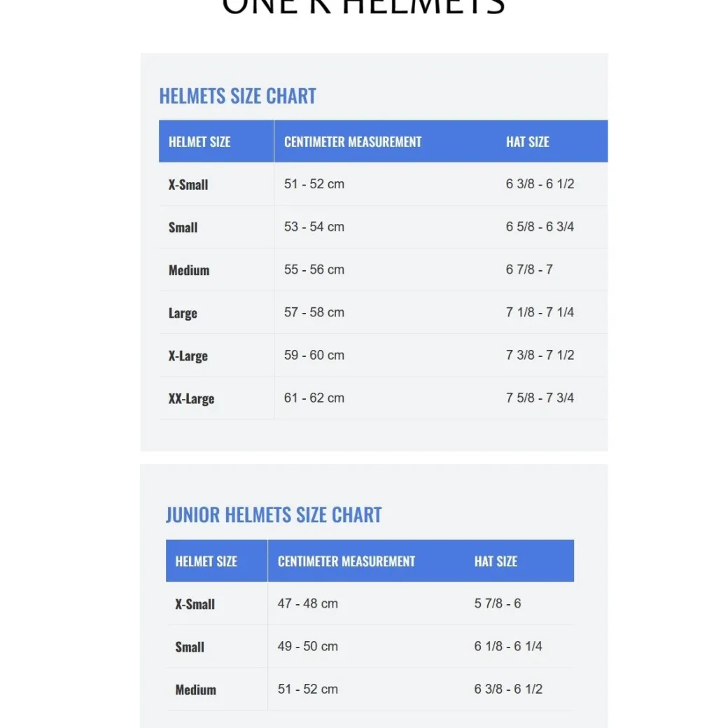Click the junior Small row label
728x728 pixels.
(190, 647)
